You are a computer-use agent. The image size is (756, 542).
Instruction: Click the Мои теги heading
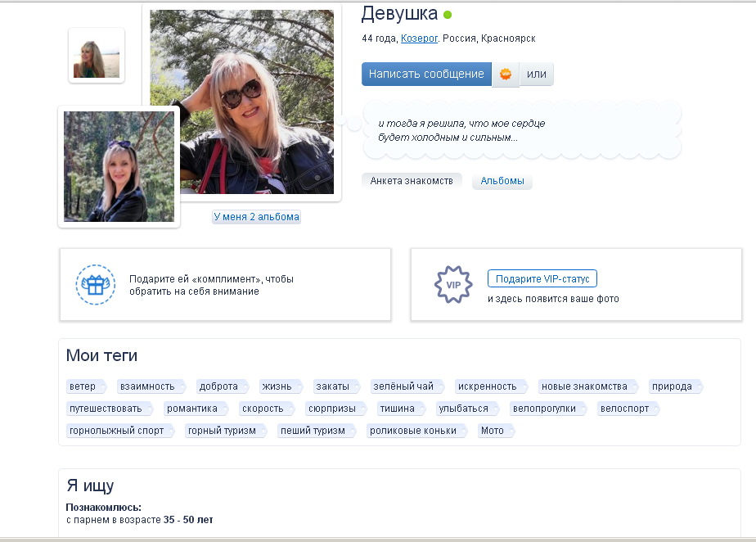tap(101, 355)
